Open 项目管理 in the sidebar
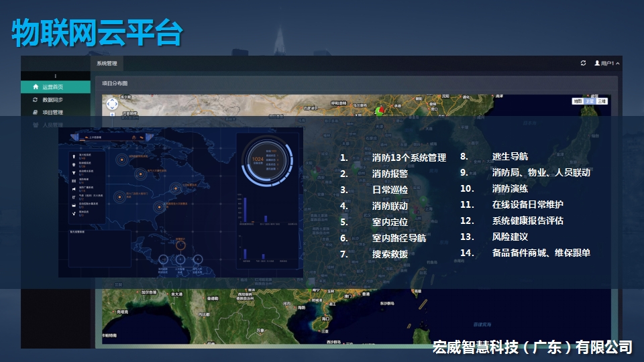The image size is (644, 362). [56, 113]
